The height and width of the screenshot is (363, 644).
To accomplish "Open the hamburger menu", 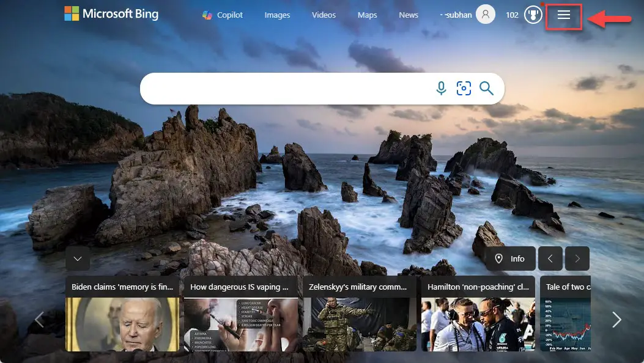I will 563,15.
